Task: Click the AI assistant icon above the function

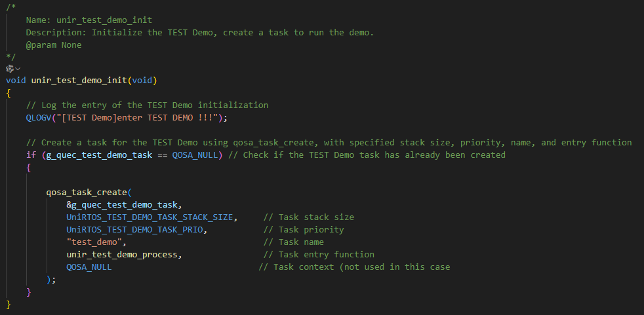Action: [x=9, y=68]
